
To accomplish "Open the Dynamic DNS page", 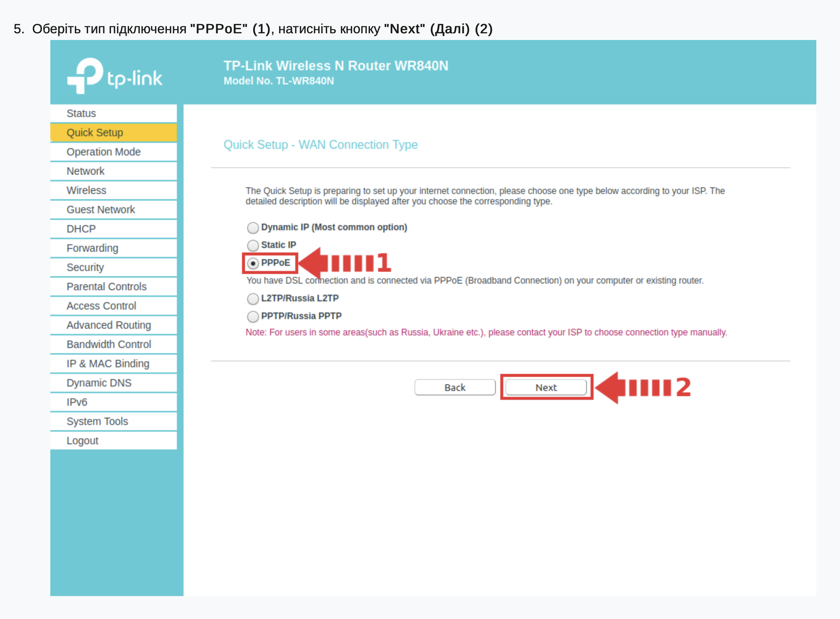I will coord(99,382).
